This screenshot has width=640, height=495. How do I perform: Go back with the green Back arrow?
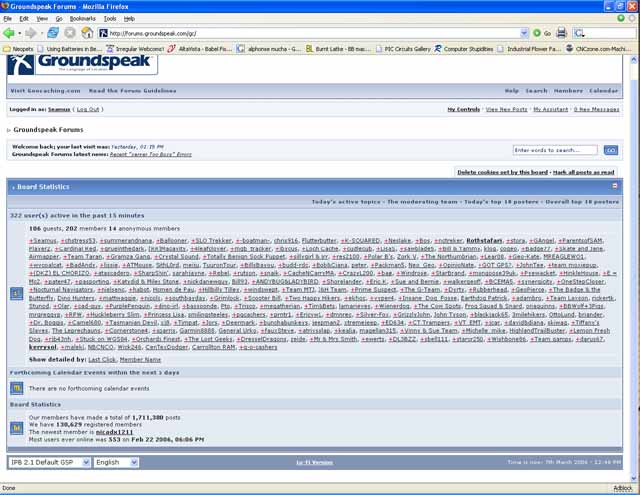tap(8, 33)
